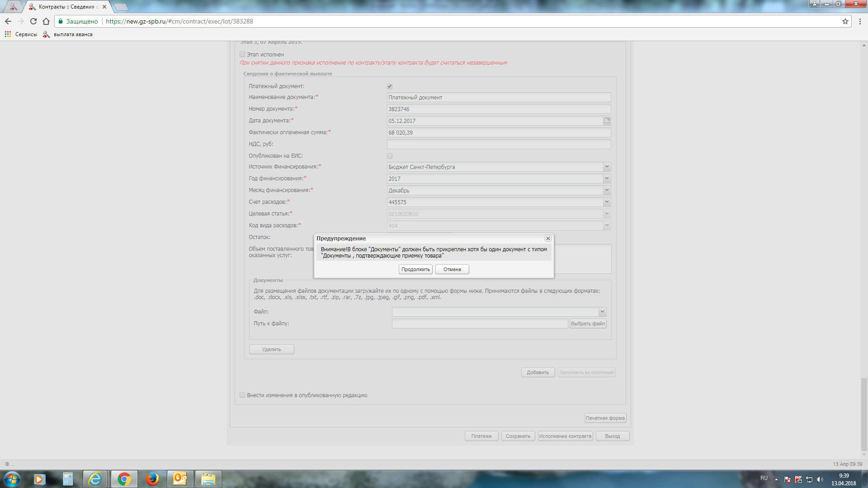Screen dimensions: 868x488
Task: Open Chrome three-dot menu
Action: tap(860, 21)
